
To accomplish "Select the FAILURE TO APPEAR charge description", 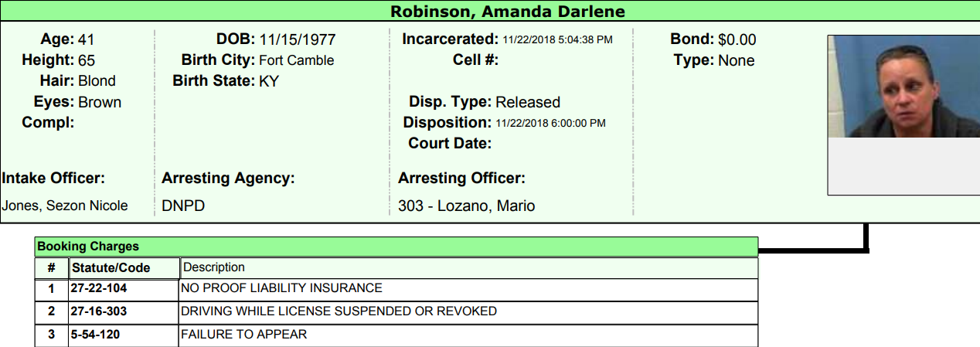I will pyautogui.click(x=243, y=335).
